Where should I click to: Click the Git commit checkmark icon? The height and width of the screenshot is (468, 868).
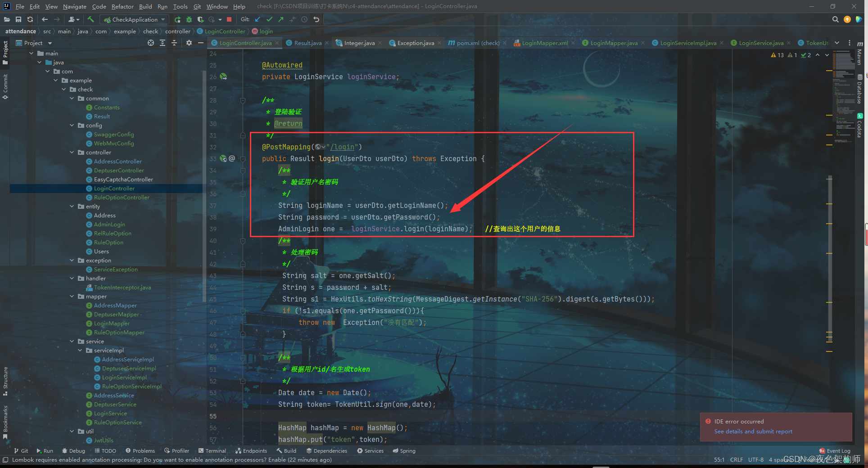click(x=269, y=19)
